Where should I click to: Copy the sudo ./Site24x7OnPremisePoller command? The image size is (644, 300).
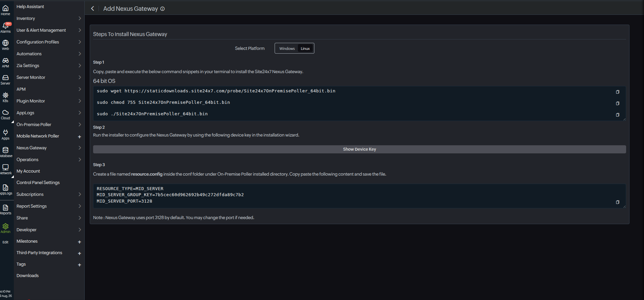pos(618,115)
